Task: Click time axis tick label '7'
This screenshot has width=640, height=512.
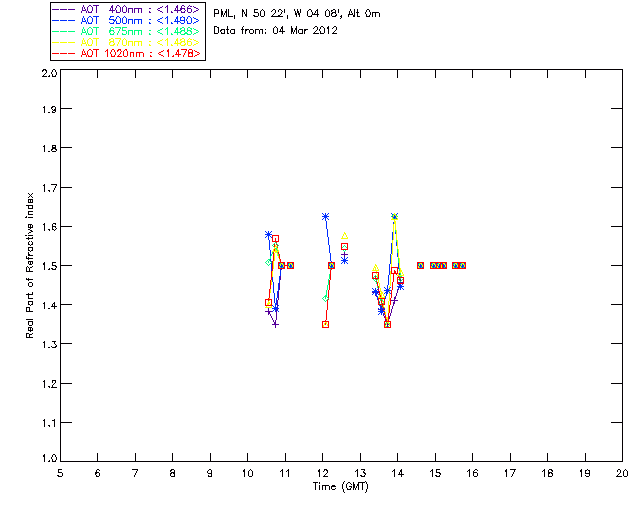Action: [135, 473]
